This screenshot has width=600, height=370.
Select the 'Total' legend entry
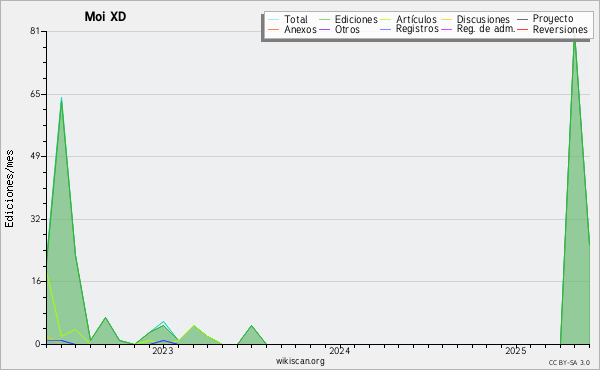(296, 19)
